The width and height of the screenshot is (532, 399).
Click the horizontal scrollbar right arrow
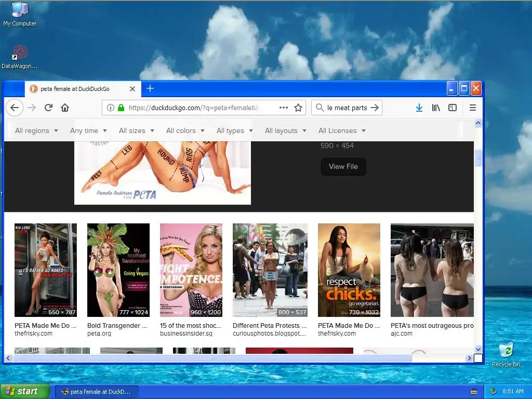pos(469,358)
